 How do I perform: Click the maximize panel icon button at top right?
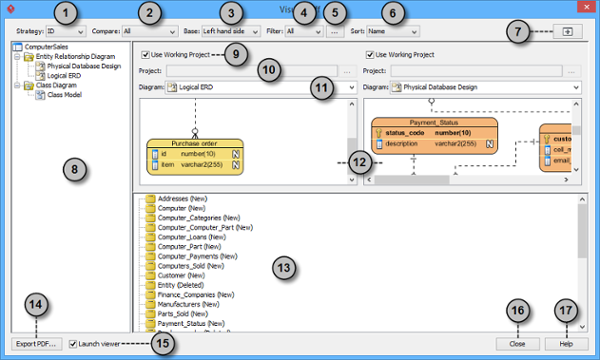(x=567, y=32)
